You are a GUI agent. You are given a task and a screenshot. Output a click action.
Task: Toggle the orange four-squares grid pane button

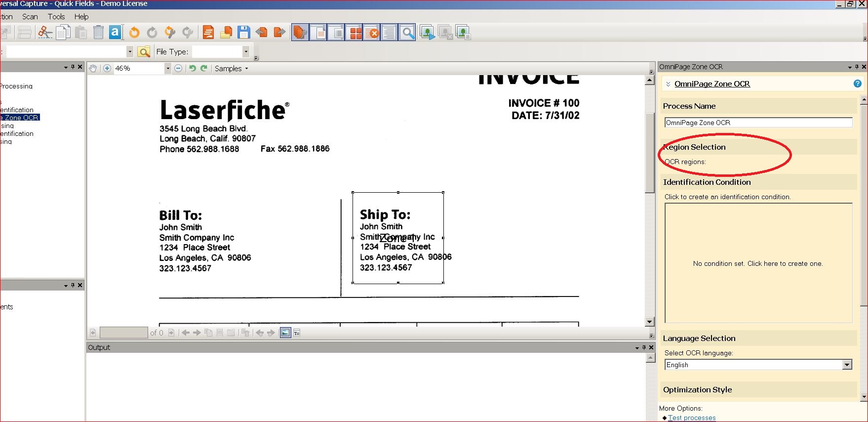(354, 33)
